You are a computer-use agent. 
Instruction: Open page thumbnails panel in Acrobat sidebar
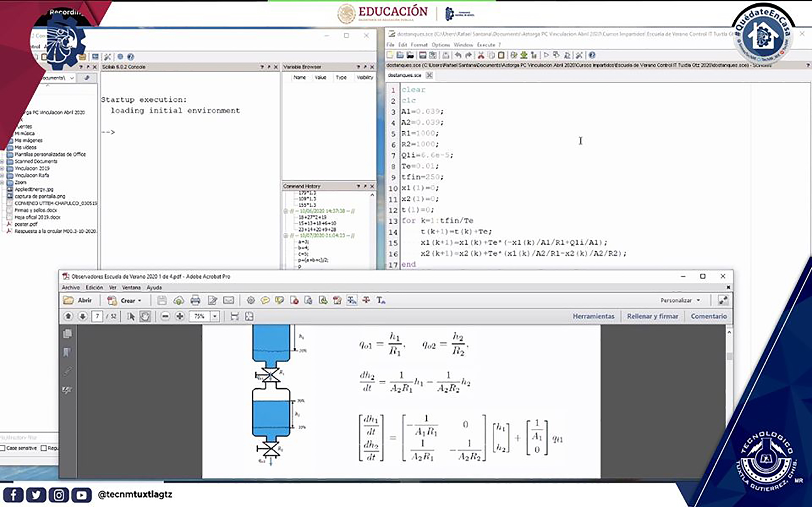(x=68, y=334)
